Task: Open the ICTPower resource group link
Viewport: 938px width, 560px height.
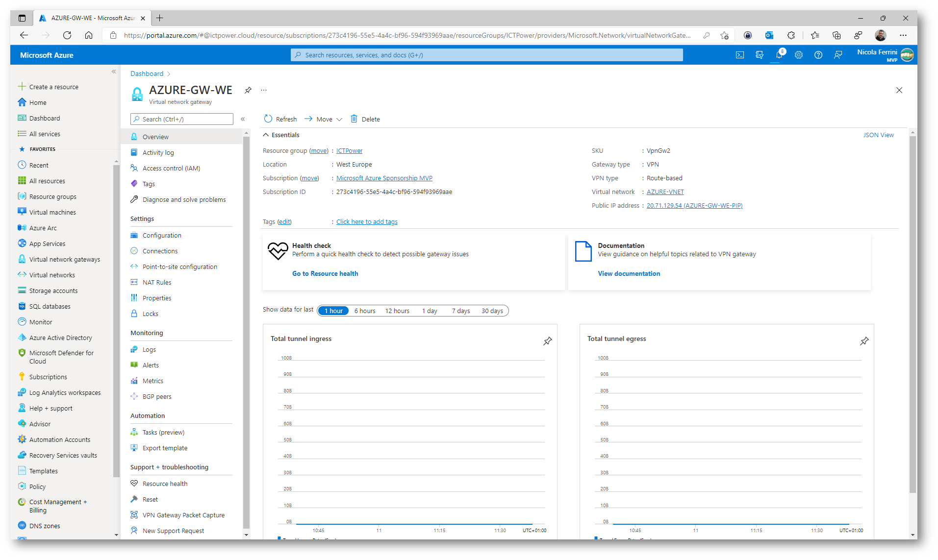Action: [x=349, y=150]
